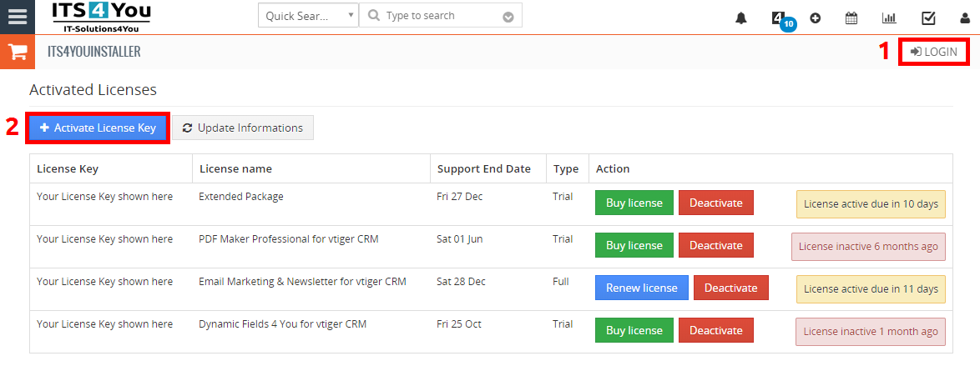
Task: Deactivate the PDF Maker Professional license
Action: [x=715, y=245]
